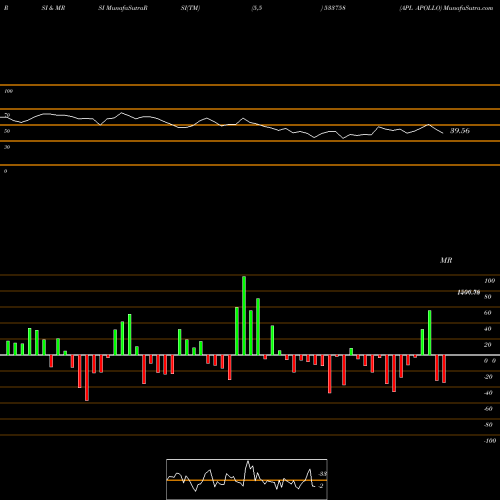Click the -100 label on the MR axis

coord(490,441)
